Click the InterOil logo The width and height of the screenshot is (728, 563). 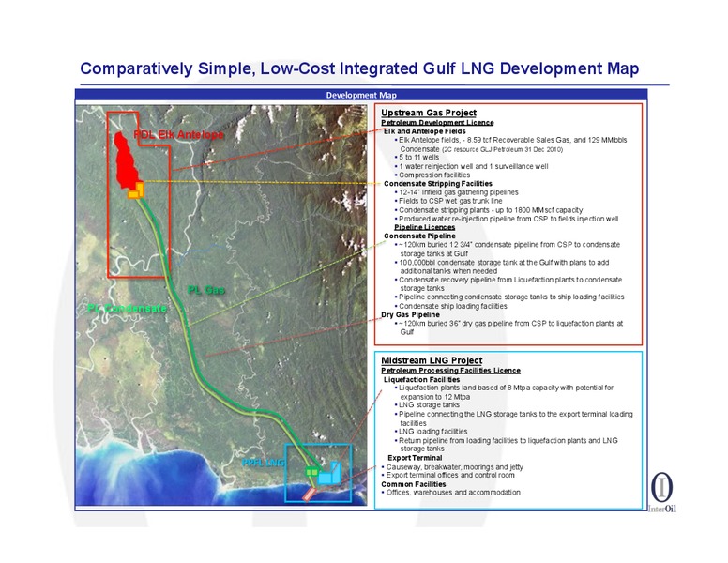coord(661,493)
